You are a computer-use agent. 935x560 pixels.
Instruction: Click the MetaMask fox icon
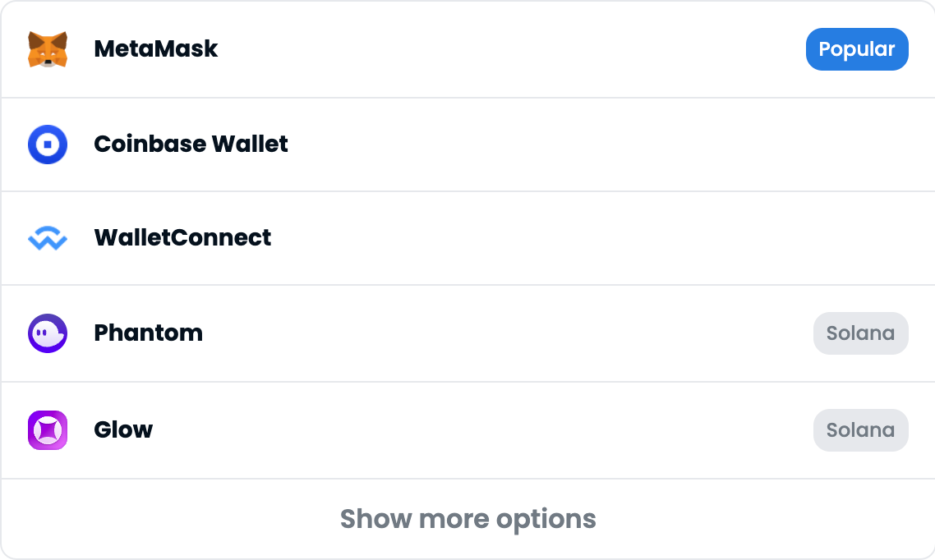[x=48, y=49]
